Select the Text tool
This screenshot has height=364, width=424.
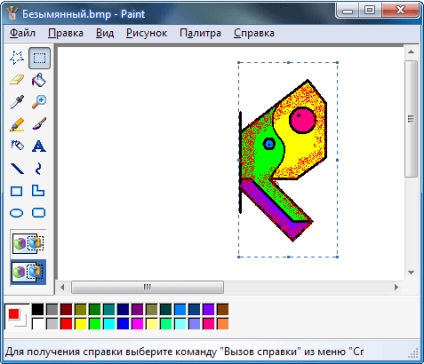point(39,146)
